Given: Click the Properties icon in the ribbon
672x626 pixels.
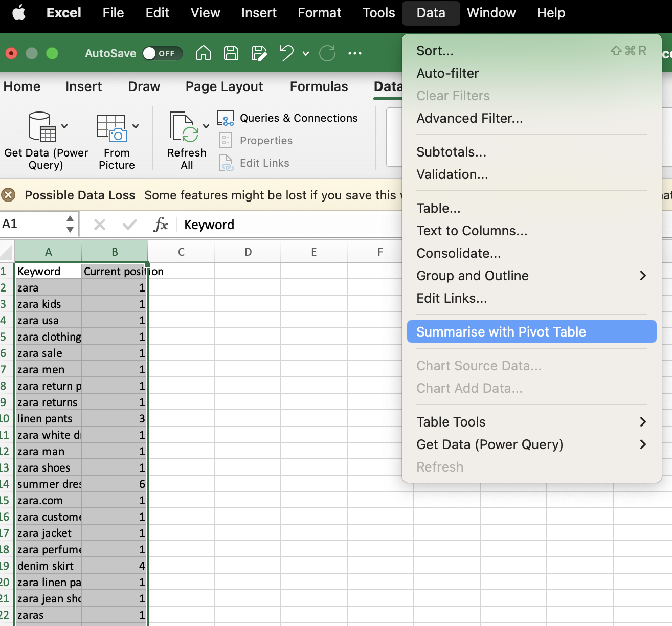Looking at the screenshot, I should coord(226,140).
